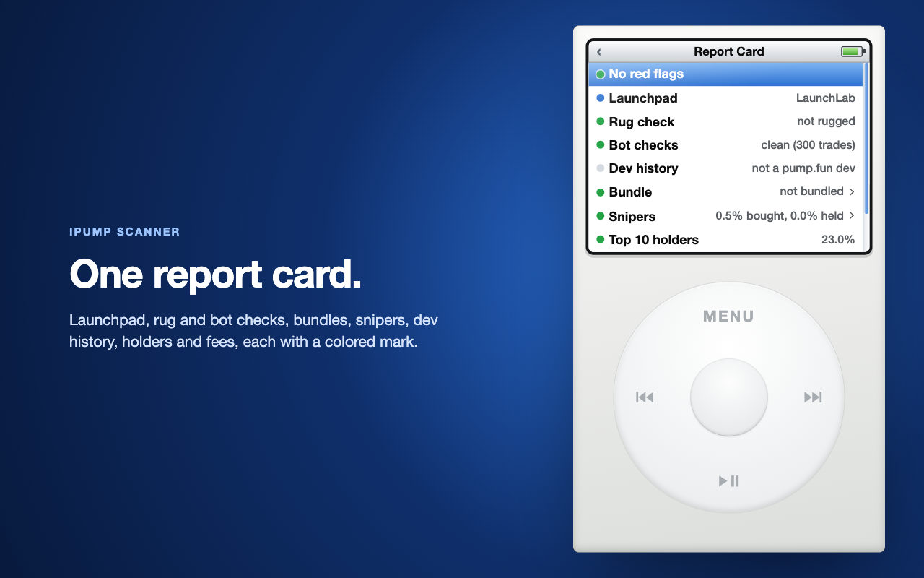Click the Report Card screen title

pyautogui.click(x=729, y=52)
